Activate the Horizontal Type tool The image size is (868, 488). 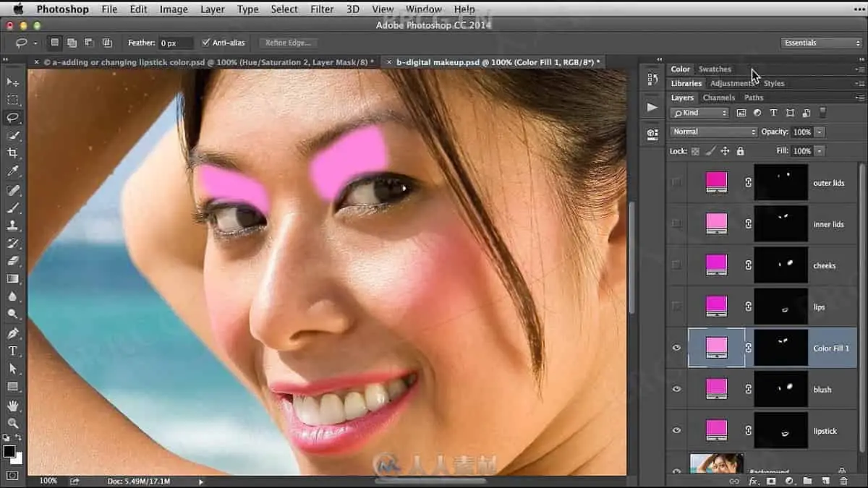click(12, 351)
